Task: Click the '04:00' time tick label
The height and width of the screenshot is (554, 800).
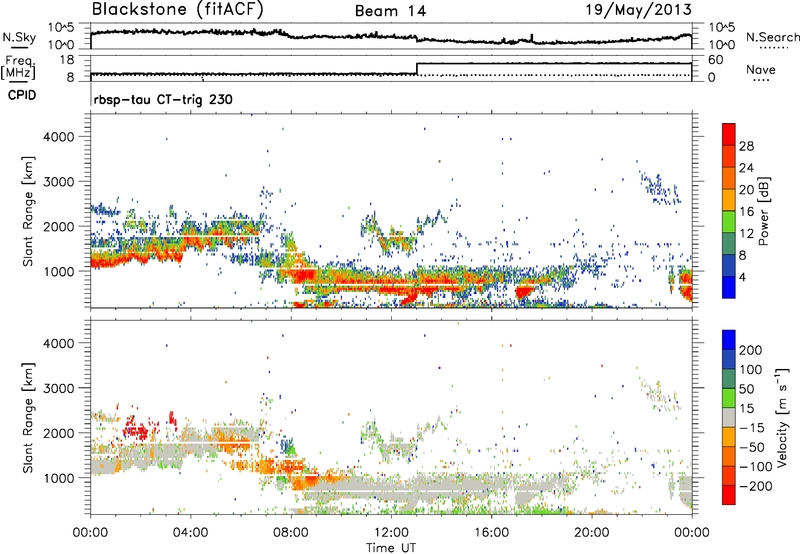Action: pos(190,533)
